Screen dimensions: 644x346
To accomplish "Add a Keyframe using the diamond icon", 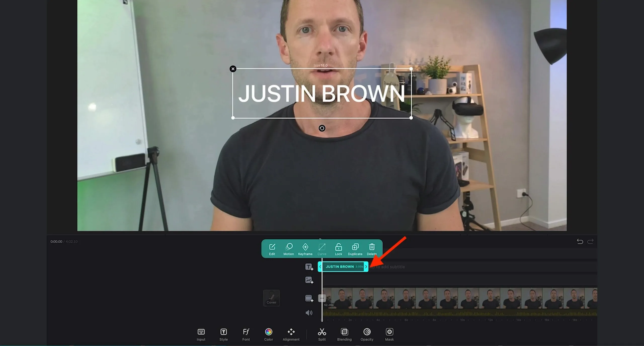I will (305, 249).
